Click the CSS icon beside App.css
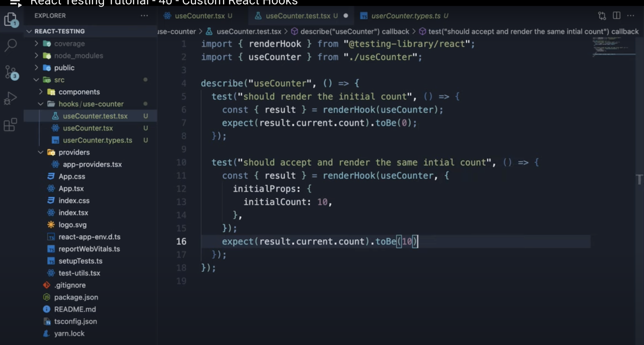The height and width of the screenshot is (345, 644). point(51,176)
